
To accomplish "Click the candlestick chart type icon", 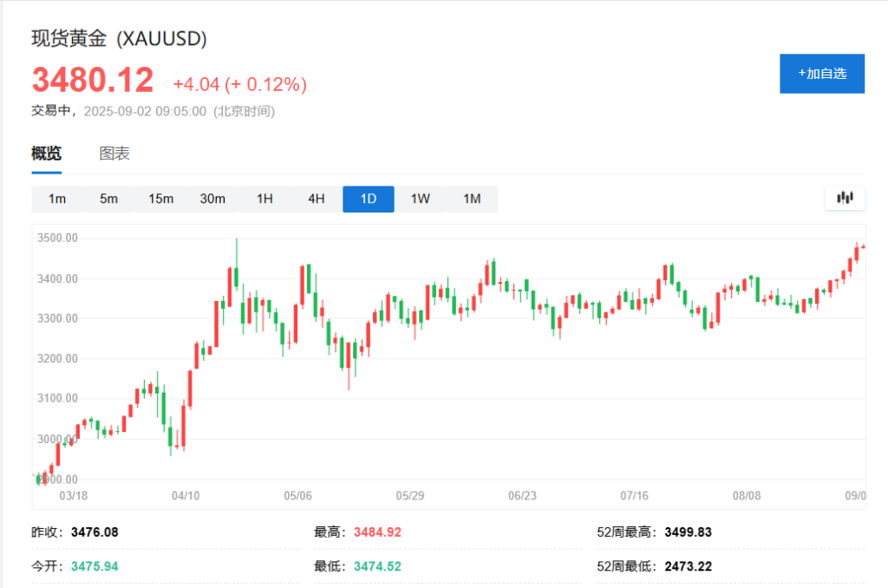I will pos(845,199).
